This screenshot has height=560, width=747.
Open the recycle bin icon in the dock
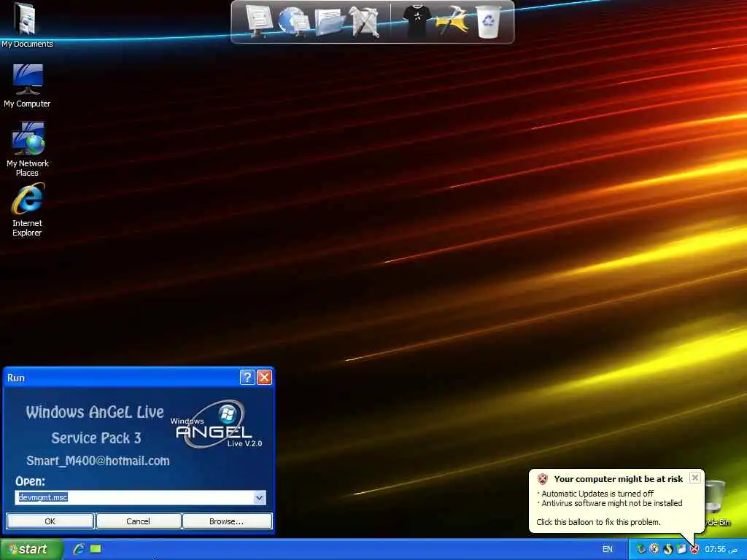pyautogui.click(x=489, y=21)
